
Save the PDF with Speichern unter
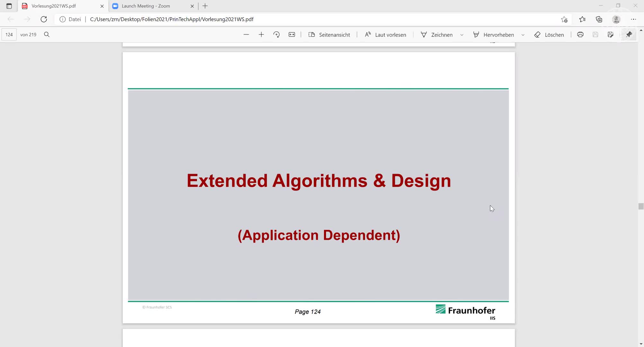[610, 34]
